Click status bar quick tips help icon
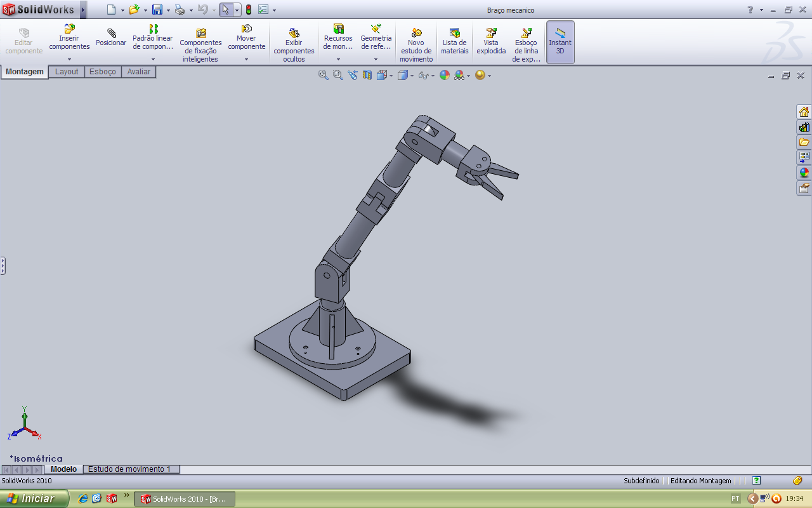The width and height of the screenshot is (812, 508). click(x=756, y=481)
